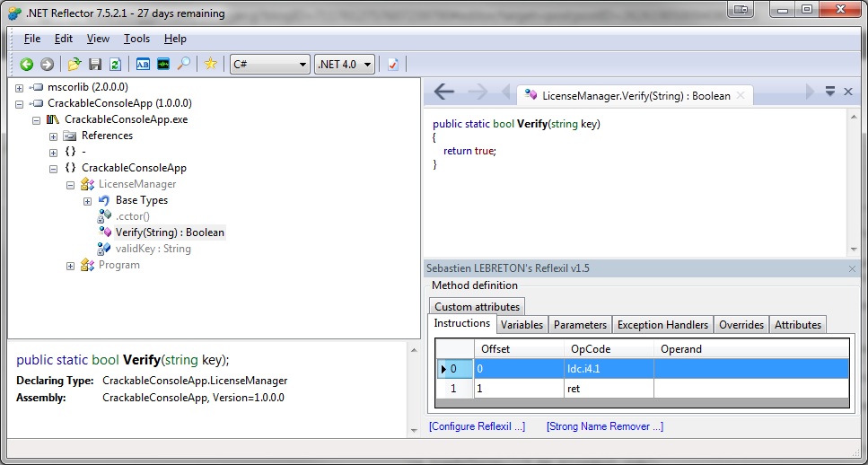Image resolution: width=868 pixels, height=465 pixels.
Task: Click the forward arrow in the code pane
Action: pyautogui.click(x=478, y=92)
